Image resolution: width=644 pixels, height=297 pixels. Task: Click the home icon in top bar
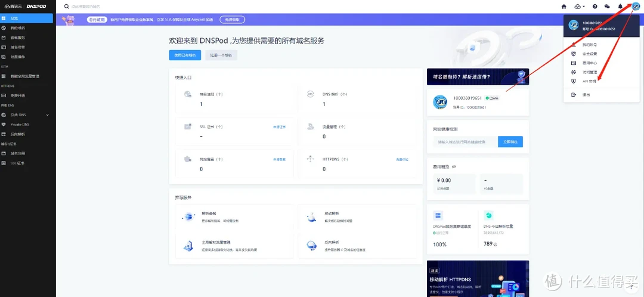[564, 7]
